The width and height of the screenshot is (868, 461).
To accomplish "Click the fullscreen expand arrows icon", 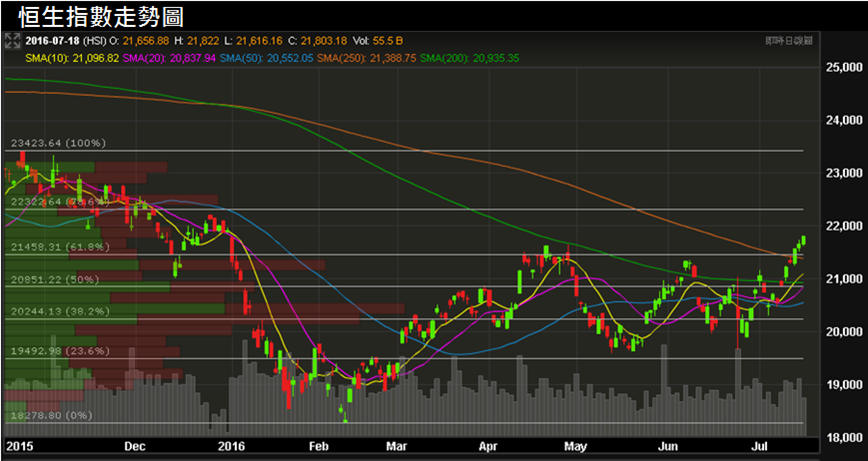I will pyautogui.click(x=12, y=42).
